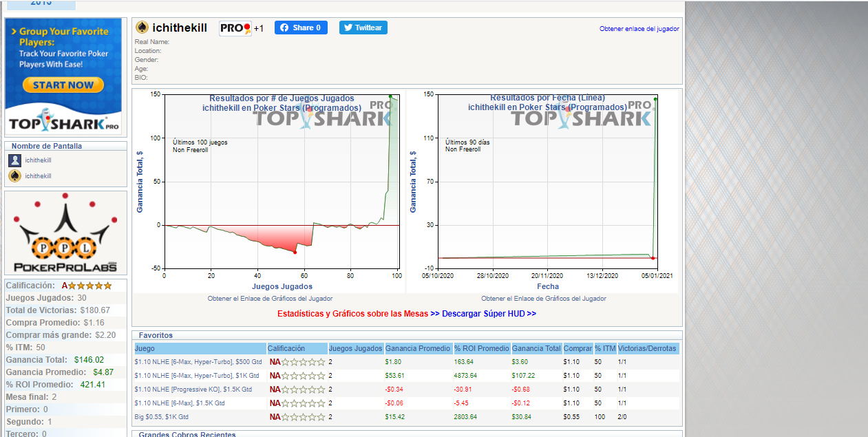Sort by Ganancia Total column header
This screenshot has height=437, width=868.
point(536,349)
